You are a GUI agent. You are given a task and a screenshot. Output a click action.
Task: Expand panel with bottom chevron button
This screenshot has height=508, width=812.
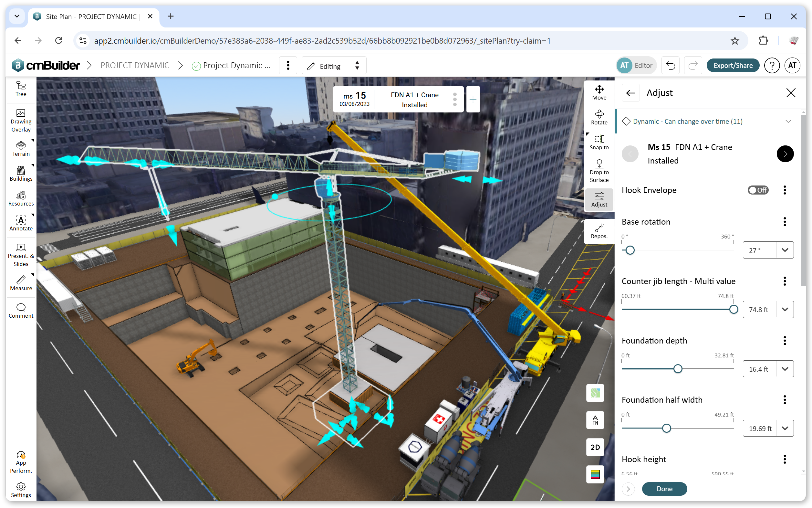click(x=628, y=489)
